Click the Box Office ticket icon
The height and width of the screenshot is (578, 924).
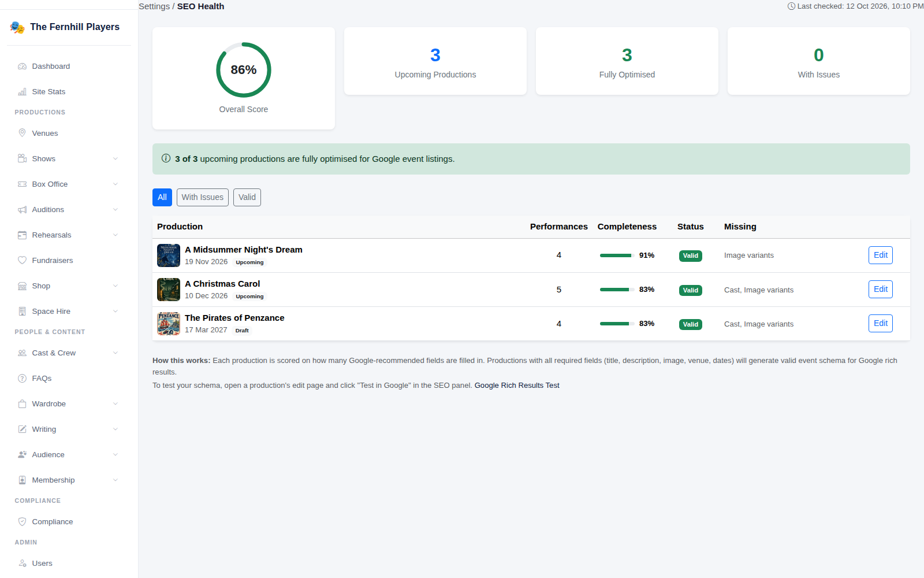coord(22,184)
